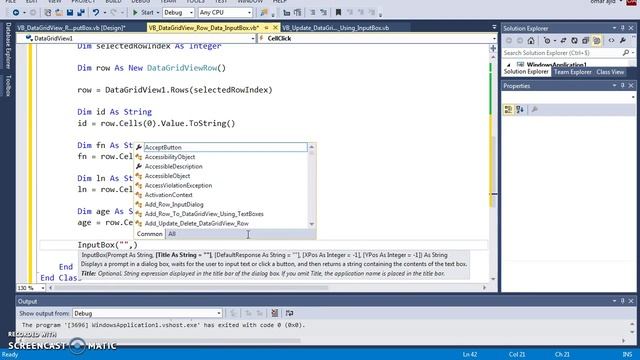Open the Debug configuration dropdown in the toolbar
Viewport: 640px width, 360px height.
pyautogui.click(x=178, y=13)
